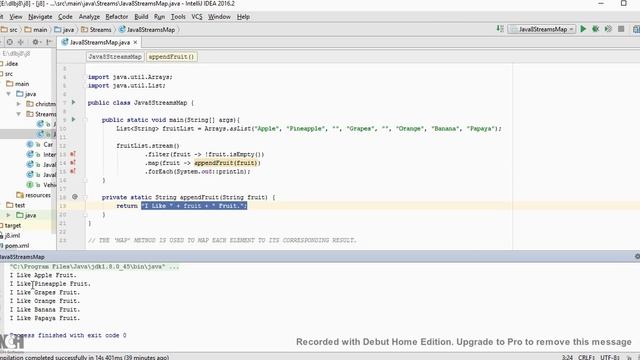This screenshot has height=360, width=640.
Task: Click console output line 'I Like Papaya Fruit.'
Action: (x=44, y=318)
